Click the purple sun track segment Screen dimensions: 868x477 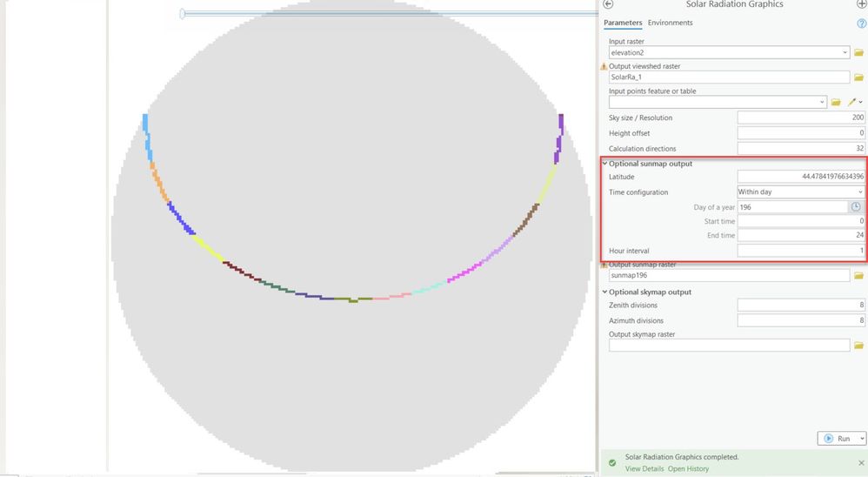[558, 138]
